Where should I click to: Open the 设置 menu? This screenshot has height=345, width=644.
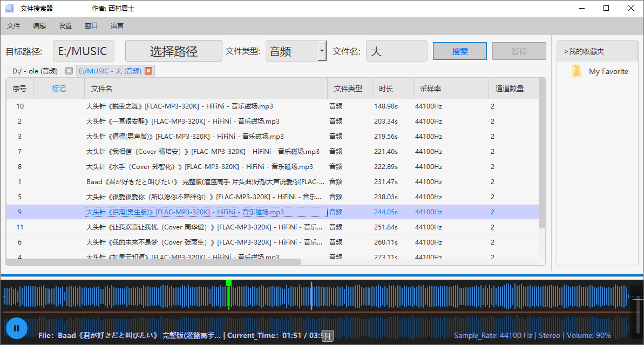(x=65, y=26)
